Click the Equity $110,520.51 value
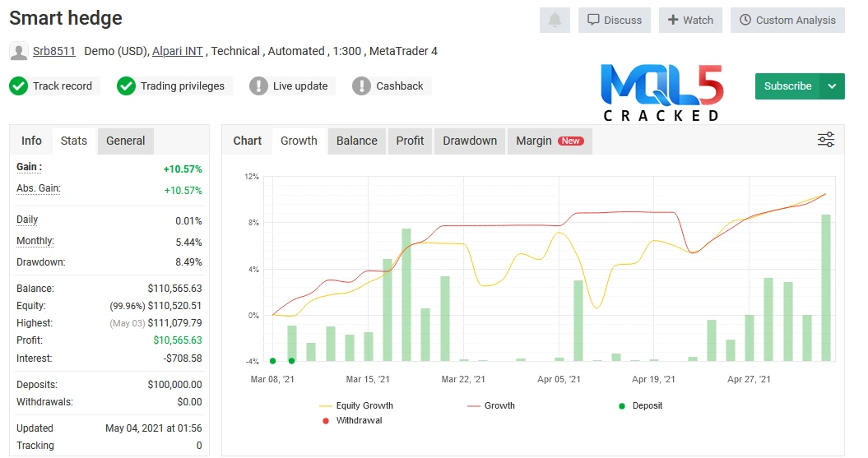This screenshot has width=868, height=458. pyautogui.click(x=175, y=305)
